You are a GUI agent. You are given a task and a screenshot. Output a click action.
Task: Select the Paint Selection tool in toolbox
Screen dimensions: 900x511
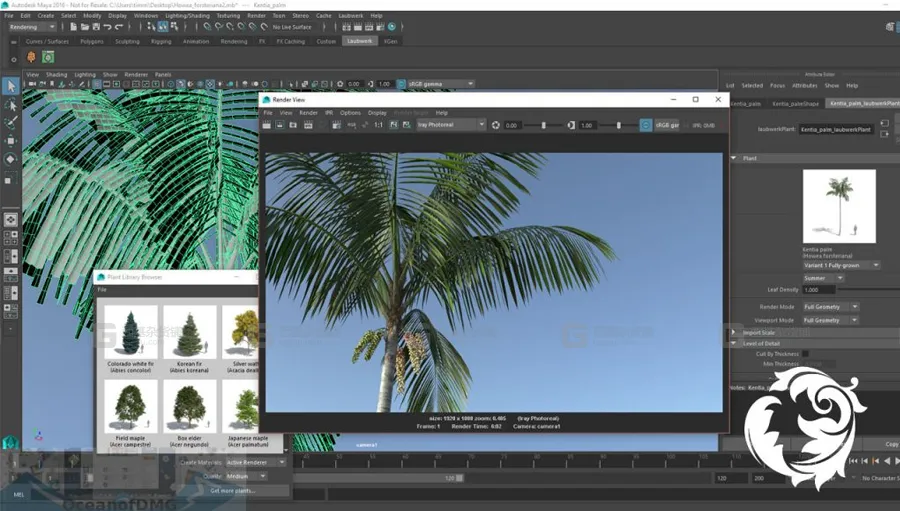coord(11,123)
